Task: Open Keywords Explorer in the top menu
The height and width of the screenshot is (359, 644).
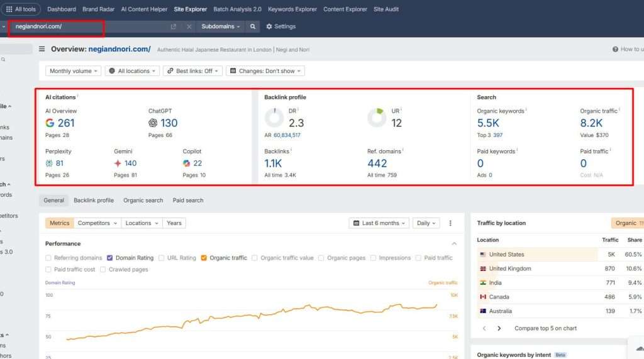Action: (292, 9)
